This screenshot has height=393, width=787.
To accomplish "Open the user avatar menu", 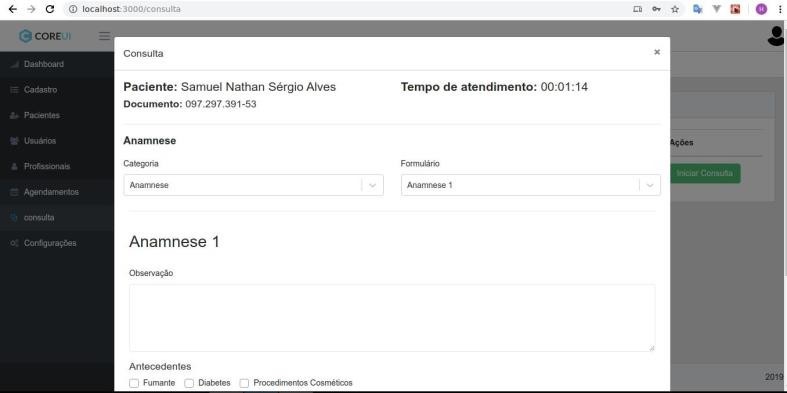I will (776, 36).
